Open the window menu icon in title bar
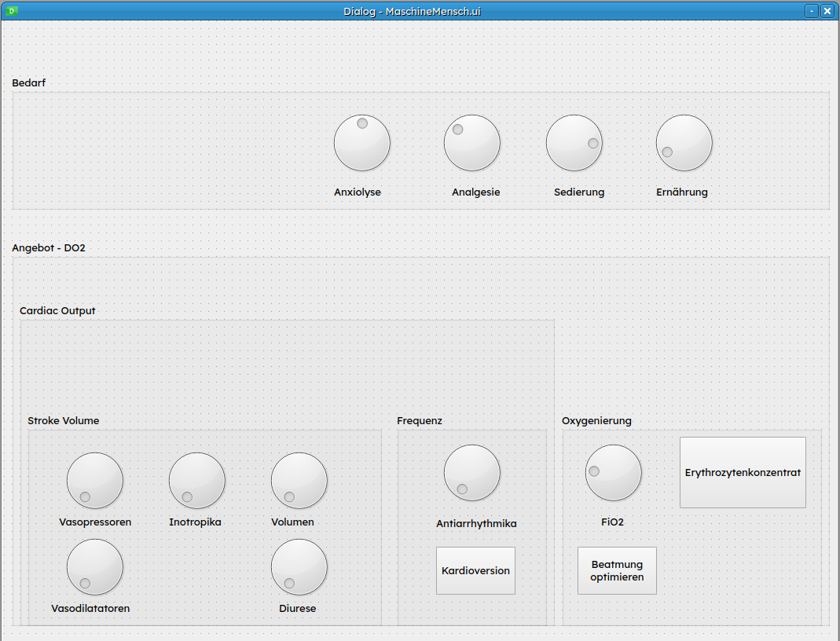This screenshot has width=840, height=641. (x=12, y=11)
